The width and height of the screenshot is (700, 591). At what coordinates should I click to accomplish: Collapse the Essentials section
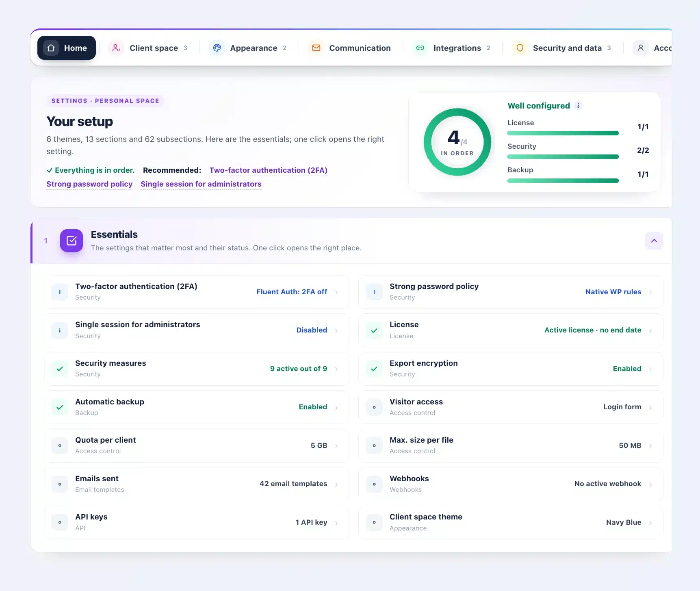(654, 241)
